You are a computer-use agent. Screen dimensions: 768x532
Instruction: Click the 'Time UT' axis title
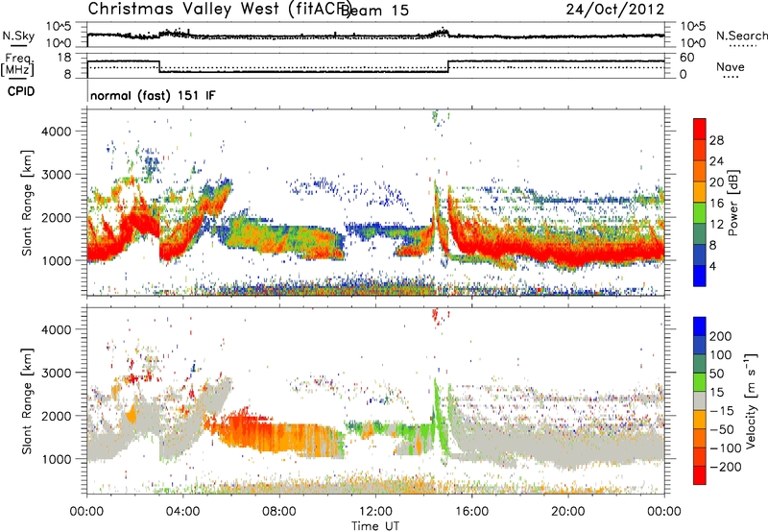coord(375,526)
